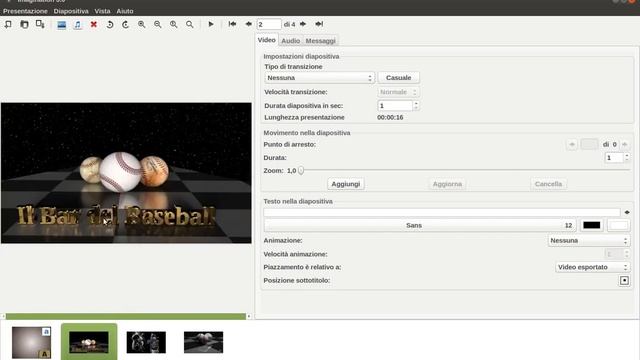The height and width of the screenshot is (360, 640).
Task: Click the third magnifier zoom icon
Action: (173, 25)
